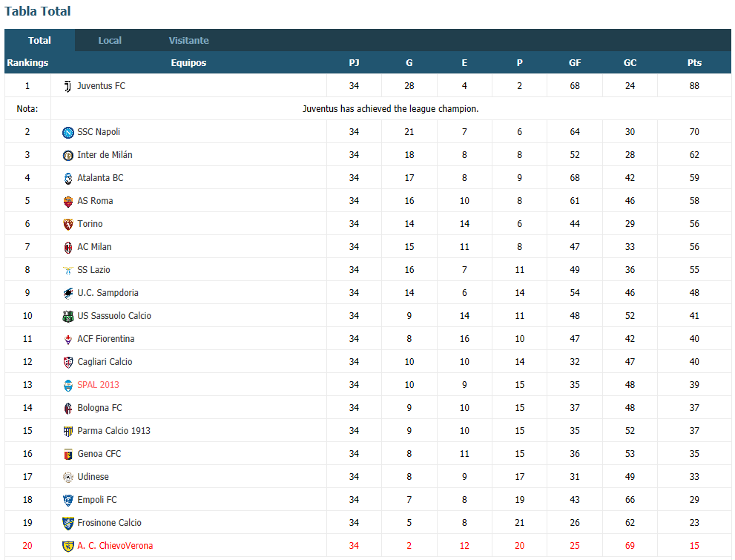
Task: Click the Inter de Milán badge icon
Action: [x=68, y=156]
